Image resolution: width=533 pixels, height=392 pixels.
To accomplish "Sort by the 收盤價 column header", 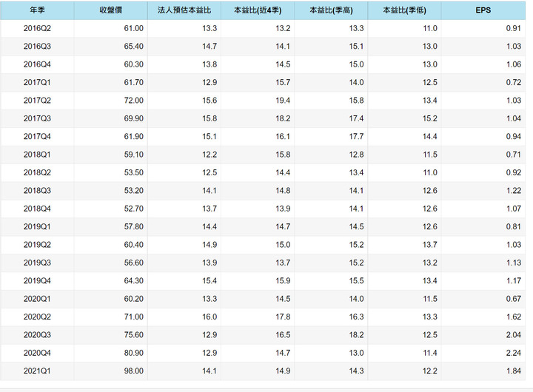I will pyautogui.click(x=111, y=11).
